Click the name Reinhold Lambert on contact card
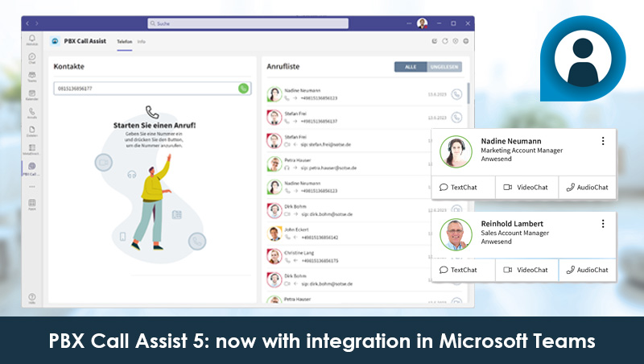Screen dimensions: 644x364 point(512,224)
